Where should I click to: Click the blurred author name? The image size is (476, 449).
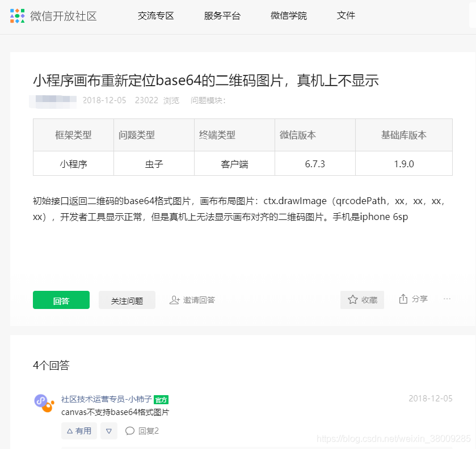point(53,101)
